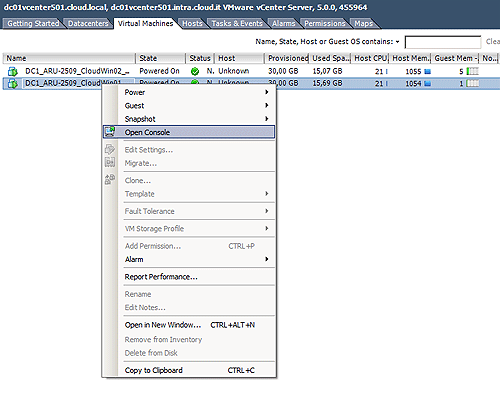
Task: Open the filter criteria dropdown arrow
Action: pyautogui.click(x=397, y=42)
